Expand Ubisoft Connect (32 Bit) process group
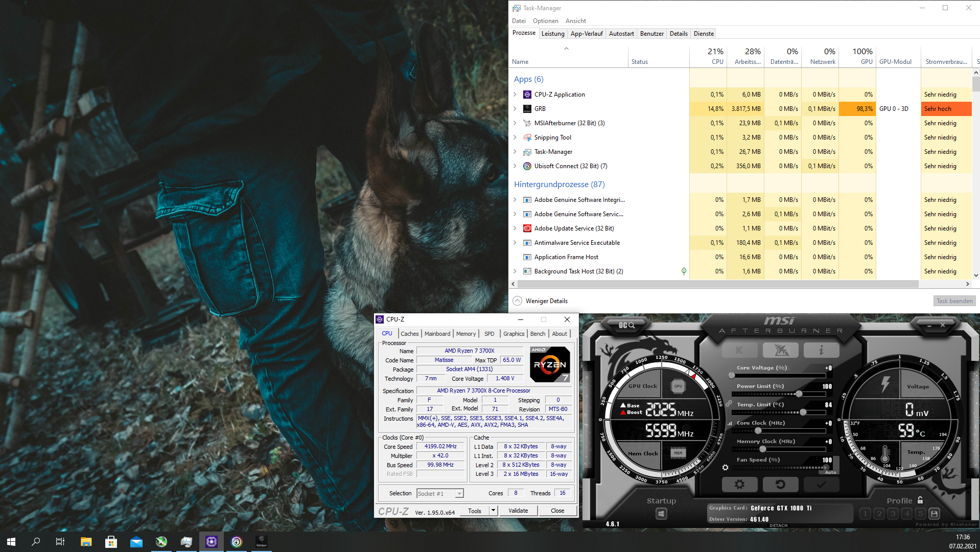Screen dimensions: 980x552 click(515, 166)
